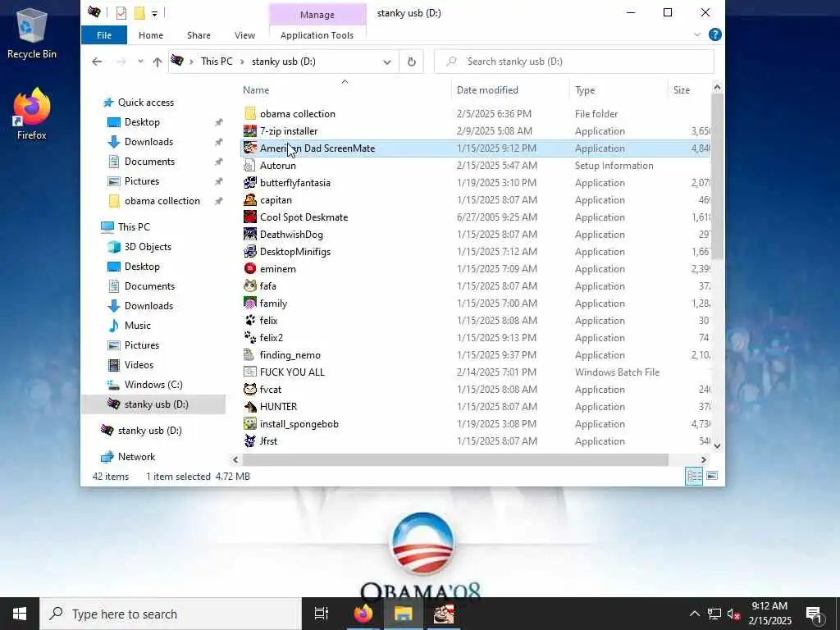Select the DesktopMinifigs application icon
The image size is (840, 630).
pos(250,251)
